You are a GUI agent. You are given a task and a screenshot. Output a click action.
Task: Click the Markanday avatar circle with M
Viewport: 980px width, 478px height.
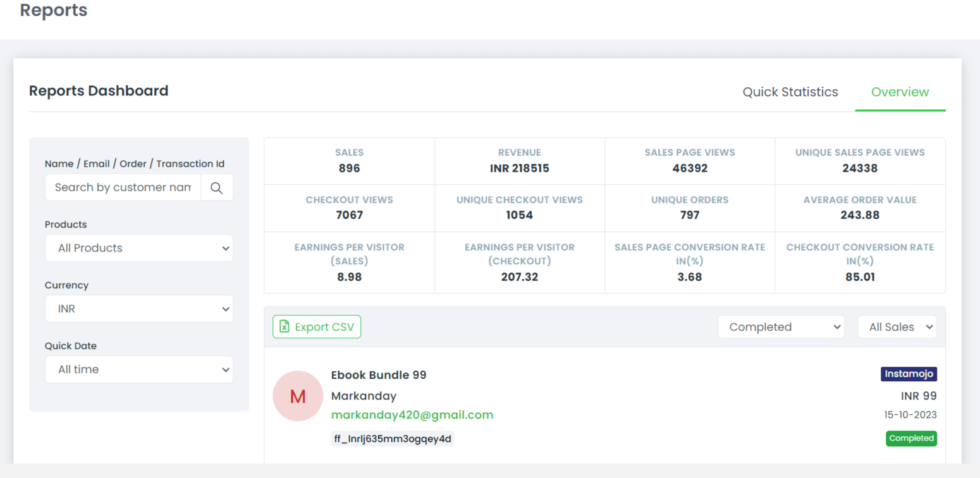point(298,396)
